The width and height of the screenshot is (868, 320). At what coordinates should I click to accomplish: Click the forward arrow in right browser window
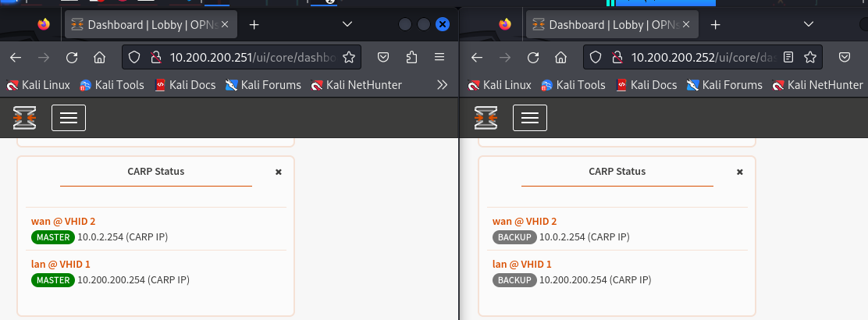pyautogui.click(x=505, y=57)
